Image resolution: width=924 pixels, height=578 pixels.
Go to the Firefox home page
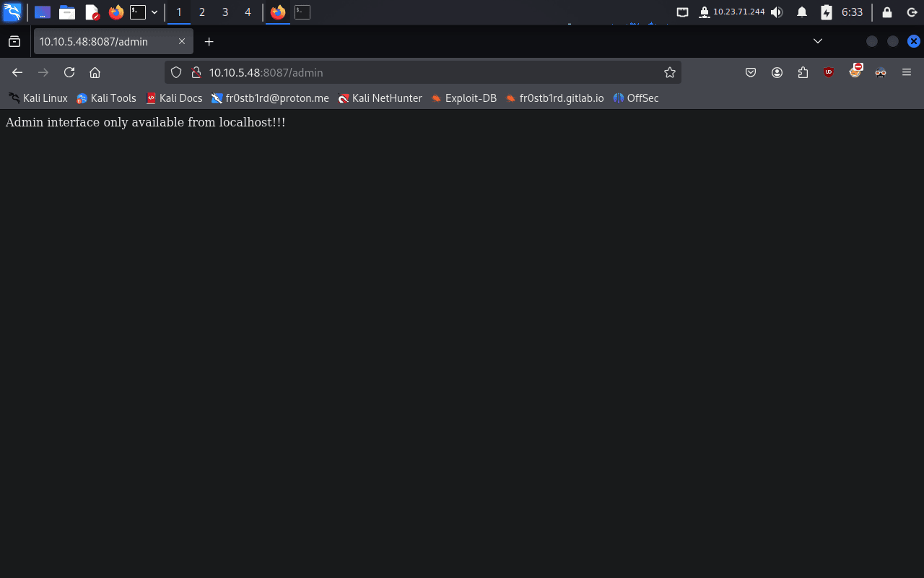[95, 72]
